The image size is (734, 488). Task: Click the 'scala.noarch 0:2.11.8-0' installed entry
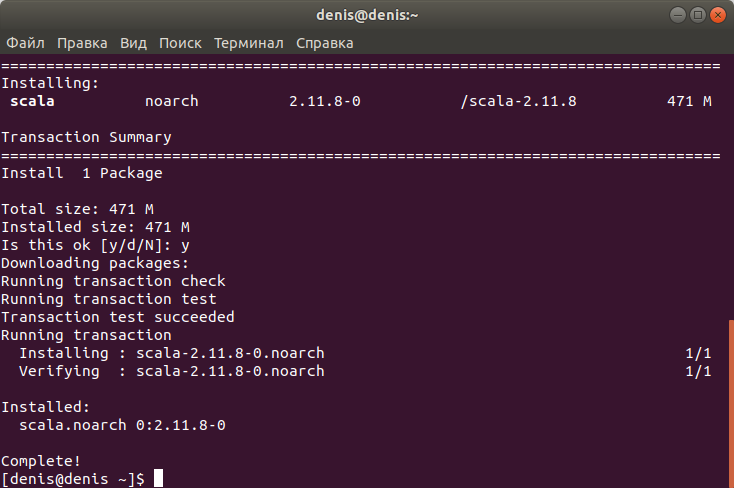122,425
